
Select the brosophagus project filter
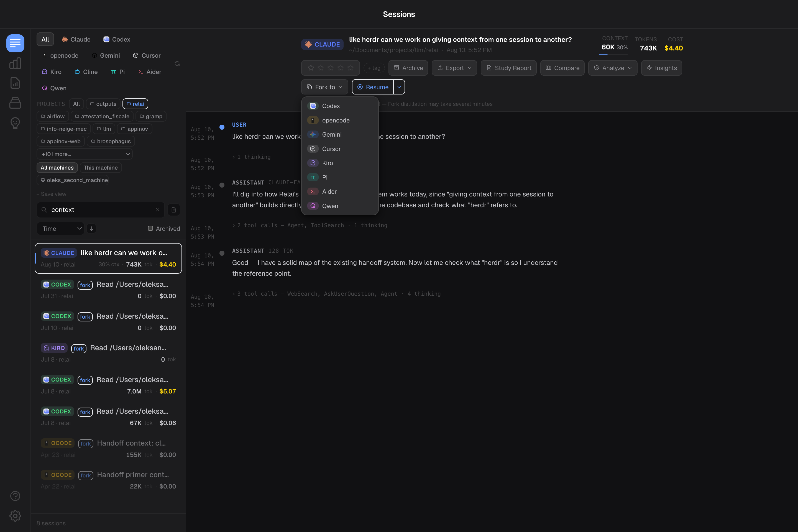tap(111, 141)
